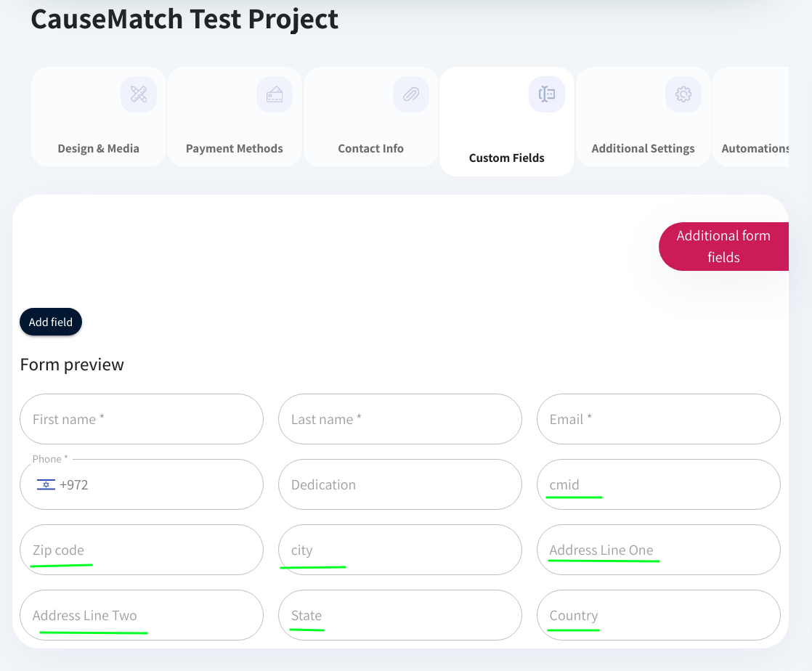Select the Zip code field
This screenshot has height=671, width=812.
click(x=142, y=550)
